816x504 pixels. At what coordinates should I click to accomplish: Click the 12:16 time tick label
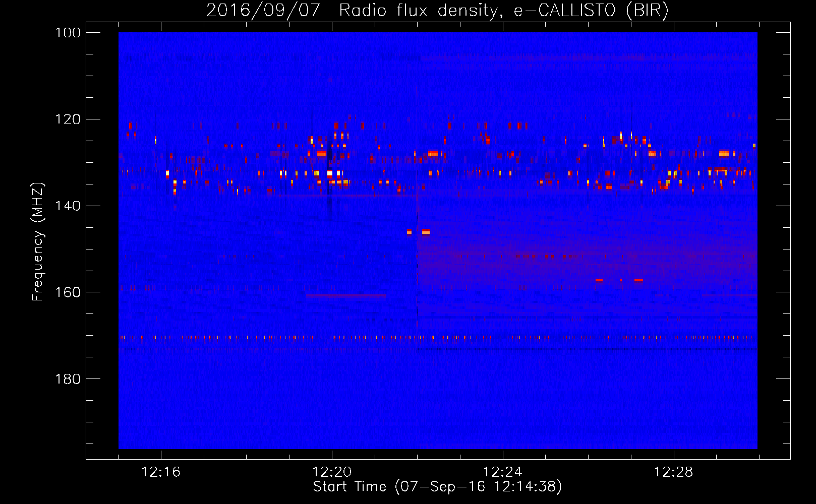click(x=161, y=472)
